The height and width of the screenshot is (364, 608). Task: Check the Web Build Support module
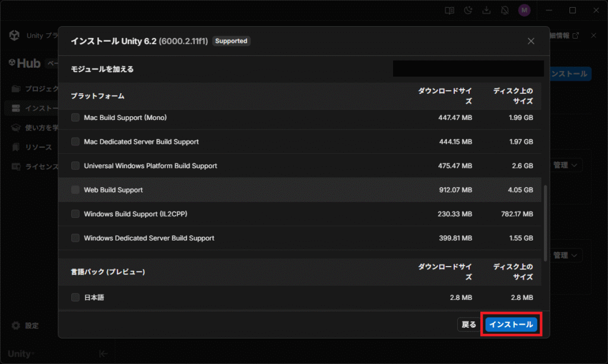75,190
